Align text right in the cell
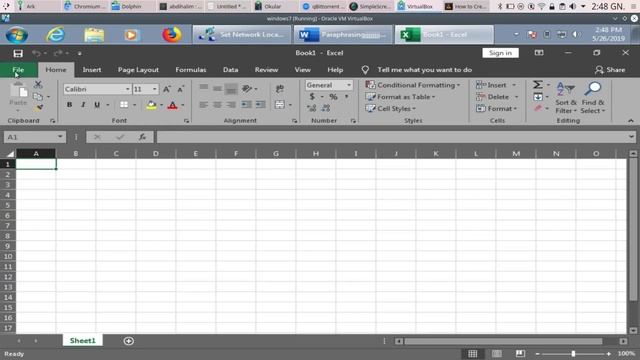640x360 pixels. point(231,105)
